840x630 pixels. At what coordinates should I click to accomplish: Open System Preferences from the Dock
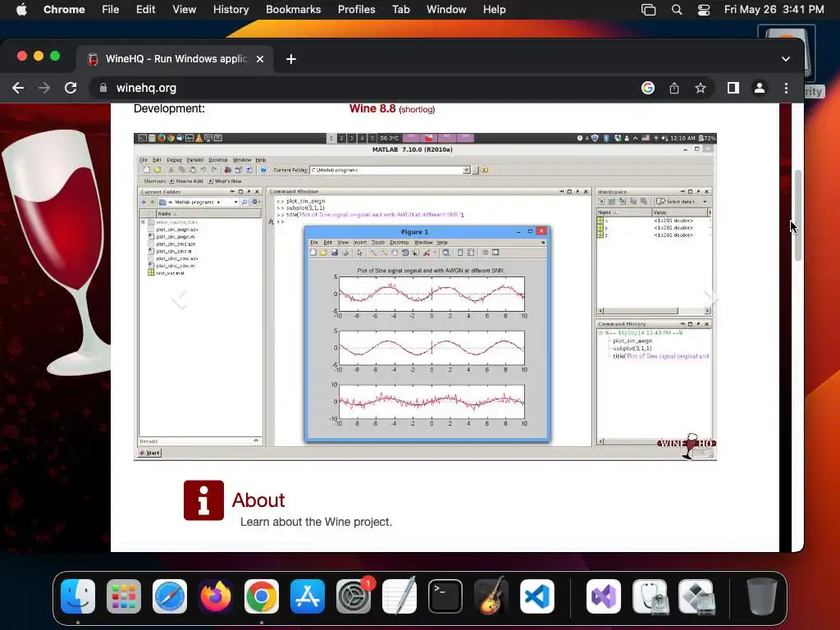(x=354, y=596)
